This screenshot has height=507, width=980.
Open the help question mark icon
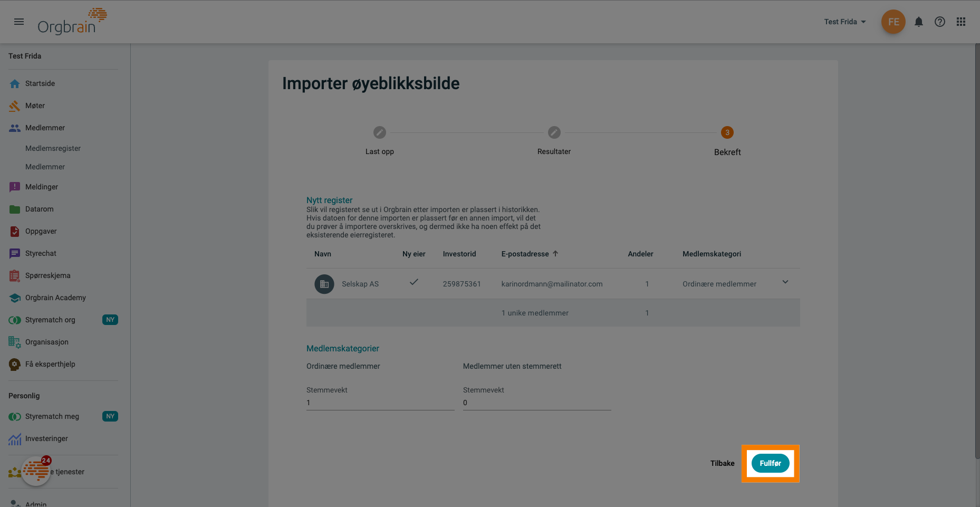coord(940,22)
